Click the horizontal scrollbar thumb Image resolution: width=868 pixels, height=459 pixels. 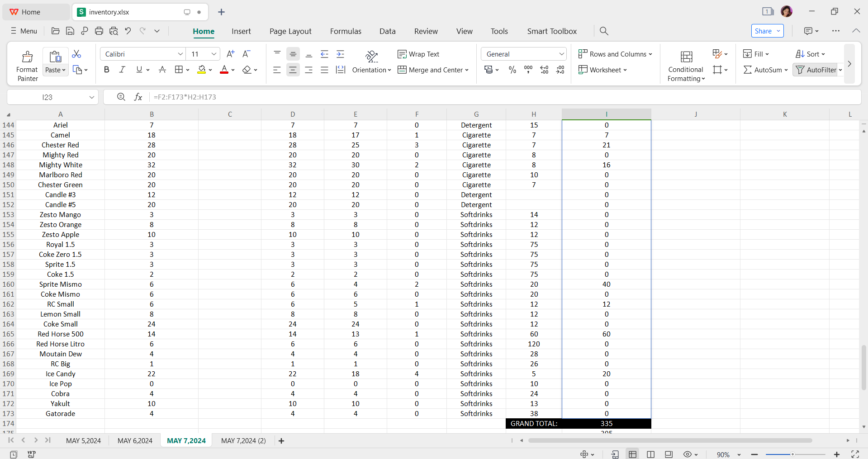(670, 440)
